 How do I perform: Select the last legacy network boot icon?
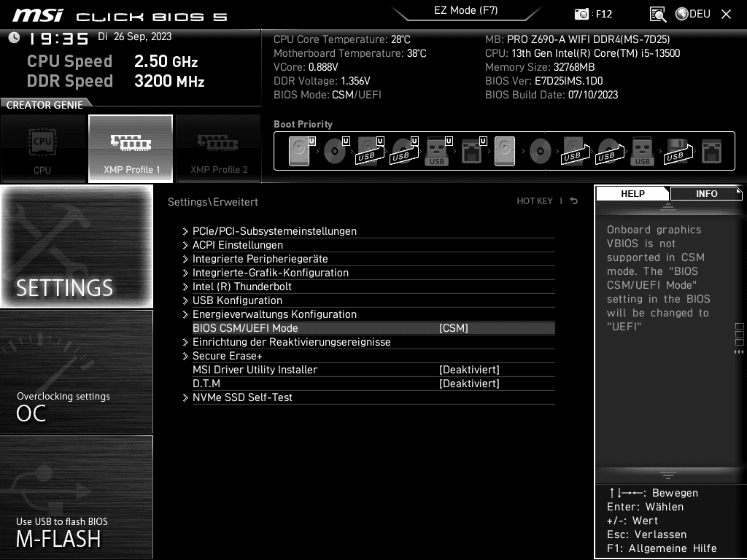(712, 151)
